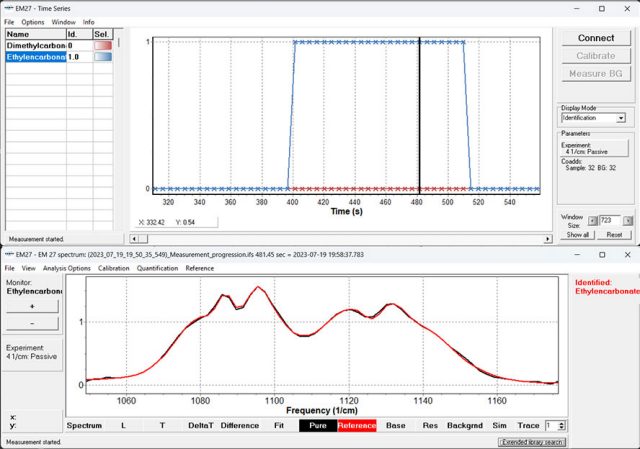The image size is (640, 449).
Task: Open View menu in spectrum window
Action: [x=29, y=268]
